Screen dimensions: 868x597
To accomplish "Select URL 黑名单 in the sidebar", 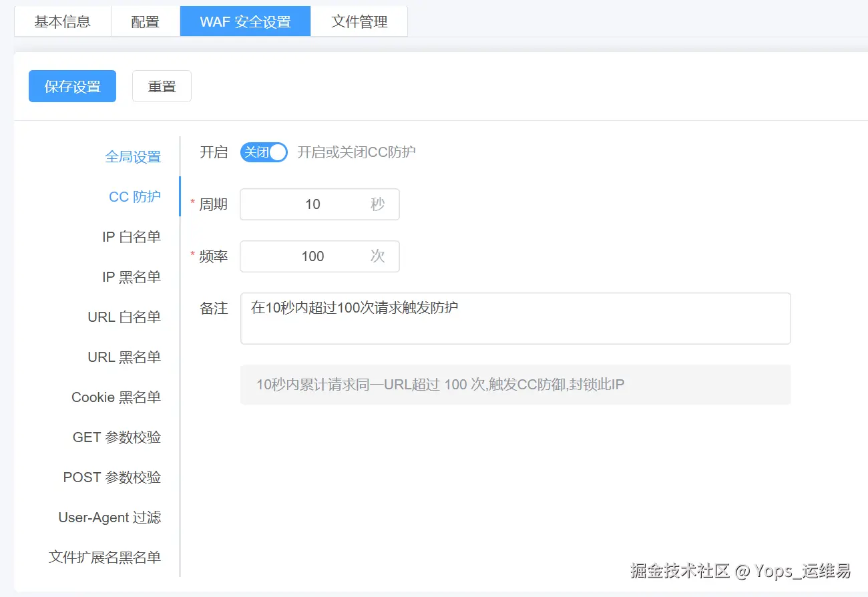I will click(x=124, y=357).
